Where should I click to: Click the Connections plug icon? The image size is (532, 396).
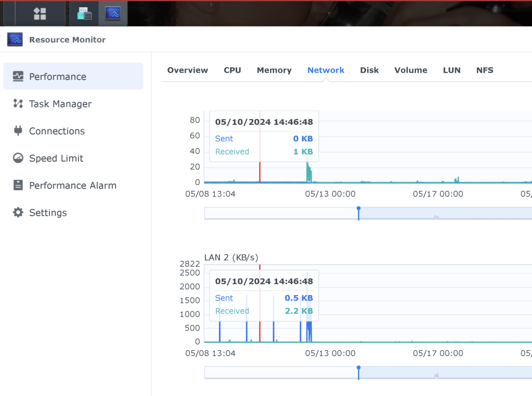click(18, 130)
